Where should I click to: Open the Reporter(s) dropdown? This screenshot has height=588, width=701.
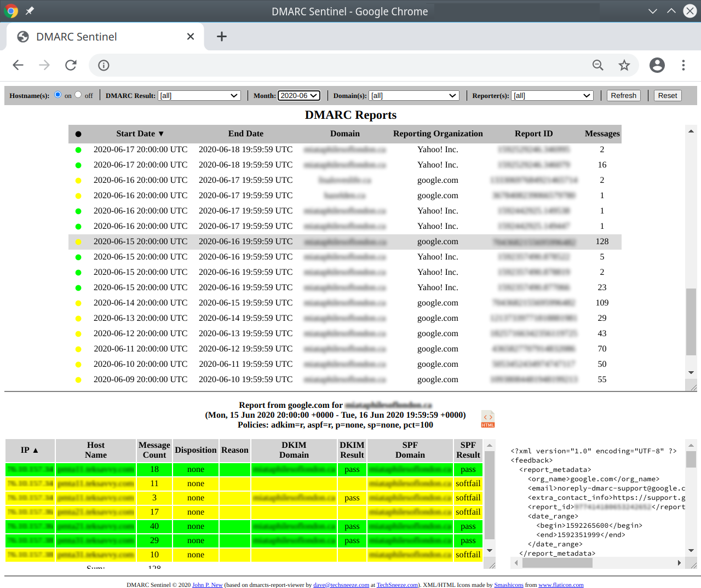pyautogui.click(x=552, y=95)
